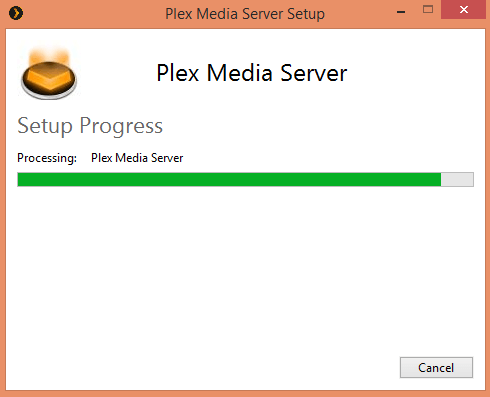Click the "Plex Media Server Setup" window title
The image size is (490, 397).
point(245,14)
